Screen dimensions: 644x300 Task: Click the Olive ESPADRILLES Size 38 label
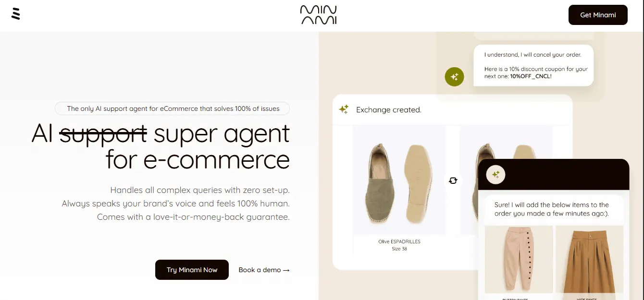point(399,245)
